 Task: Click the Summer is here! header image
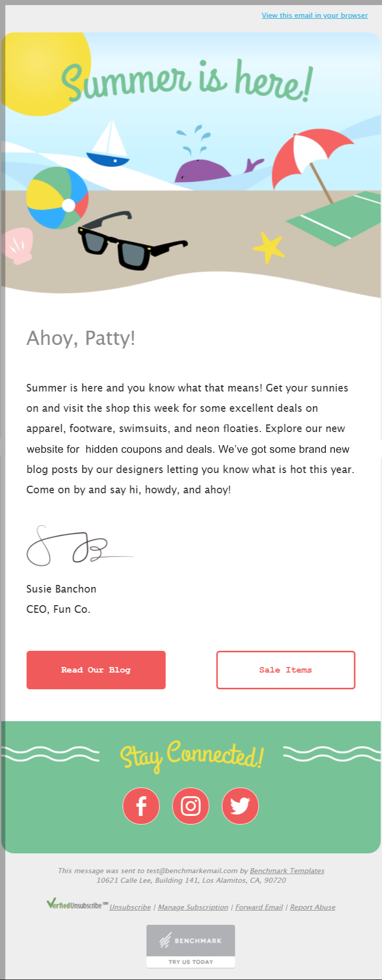[191, 81]
